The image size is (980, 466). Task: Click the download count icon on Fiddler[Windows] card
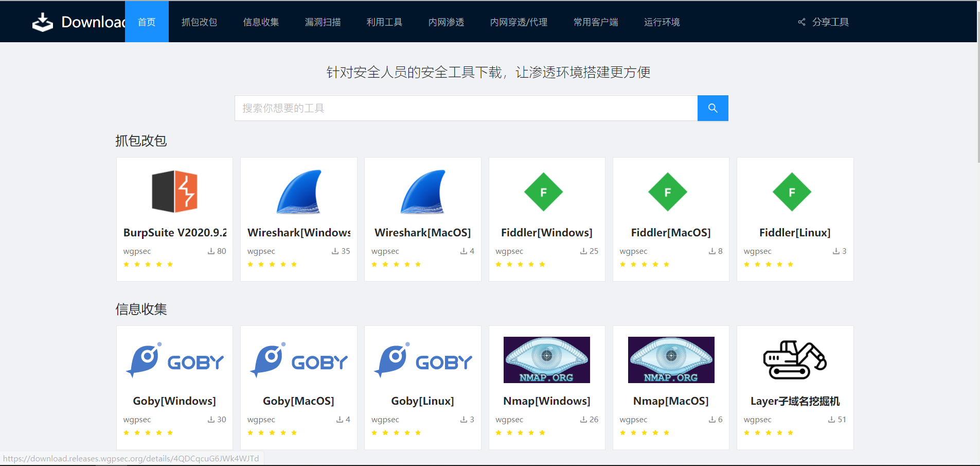click(x=583, y=251)
